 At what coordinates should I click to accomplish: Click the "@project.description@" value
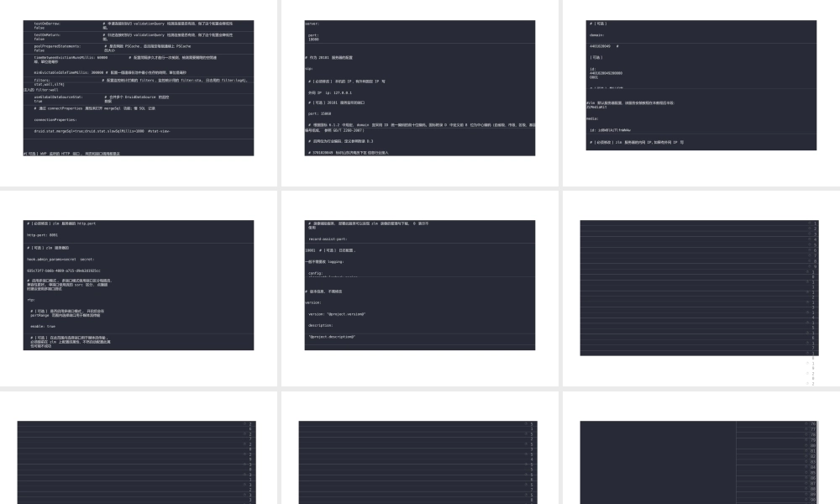[x=332, y=337]
